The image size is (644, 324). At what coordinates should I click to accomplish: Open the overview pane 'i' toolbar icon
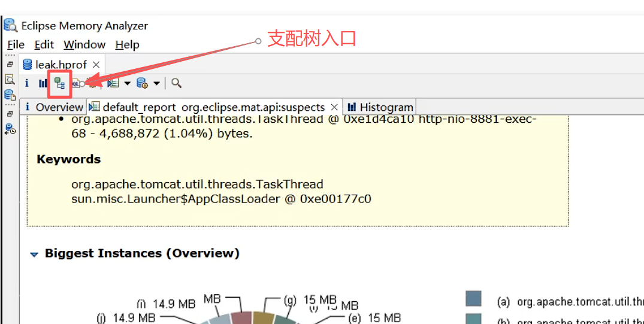27,83
